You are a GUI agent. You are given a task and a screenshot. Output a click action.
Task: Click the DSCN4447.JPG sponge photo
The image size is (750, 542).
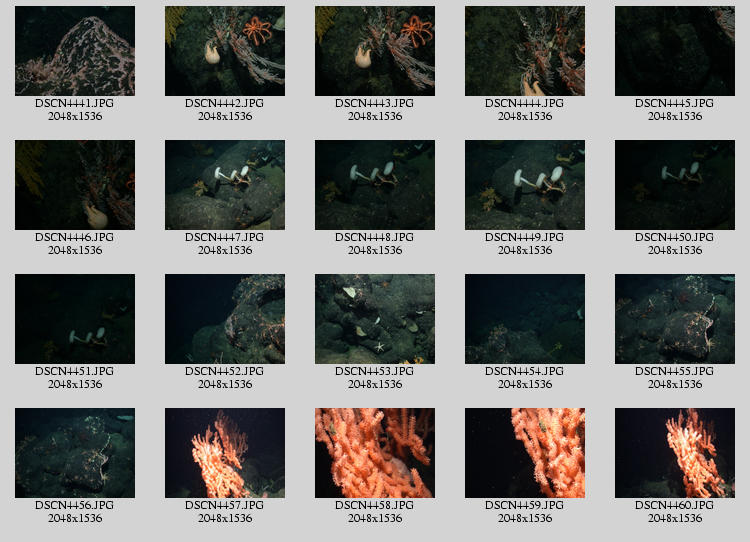coord(225,185)
